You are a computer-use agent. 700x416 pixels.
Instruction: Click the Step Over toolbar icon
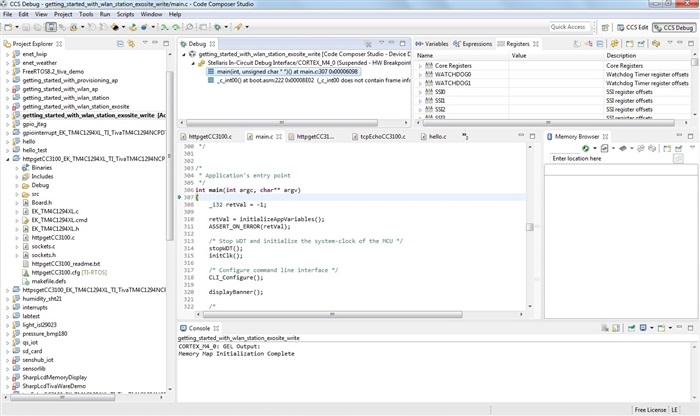click(176, 27)
